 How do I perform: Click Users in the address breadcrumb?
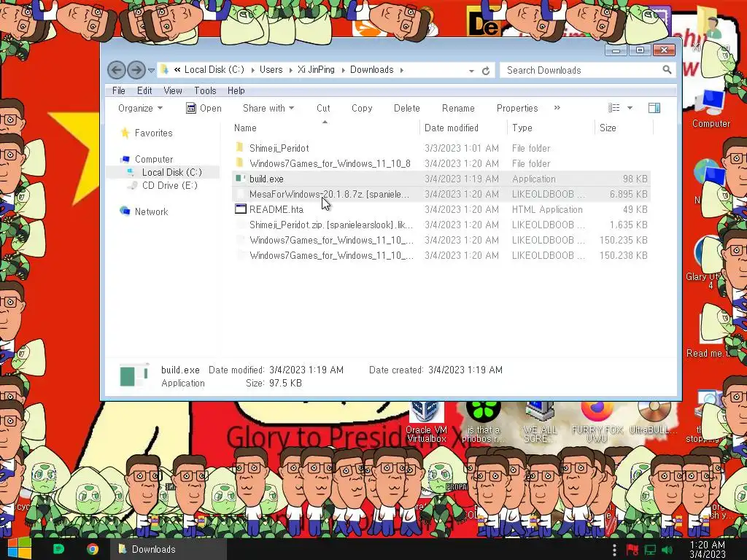pyautogui.click(x=271, y=69)
